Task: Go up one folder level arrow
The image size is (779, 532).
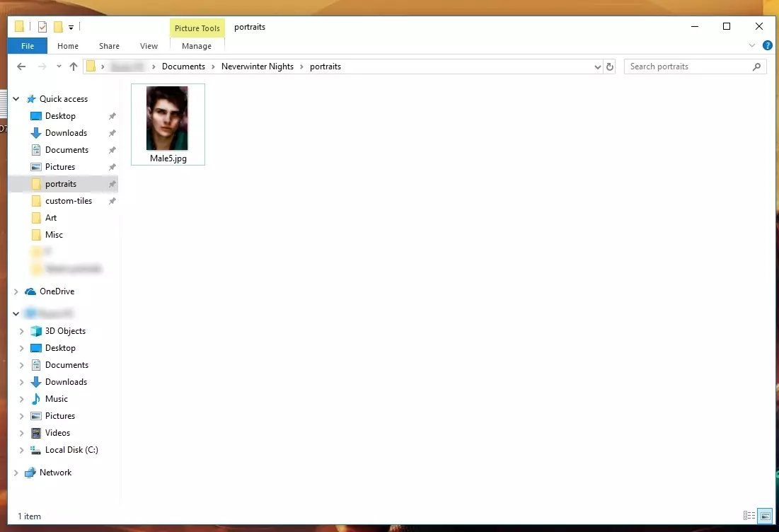Action: tap(74, 66)
